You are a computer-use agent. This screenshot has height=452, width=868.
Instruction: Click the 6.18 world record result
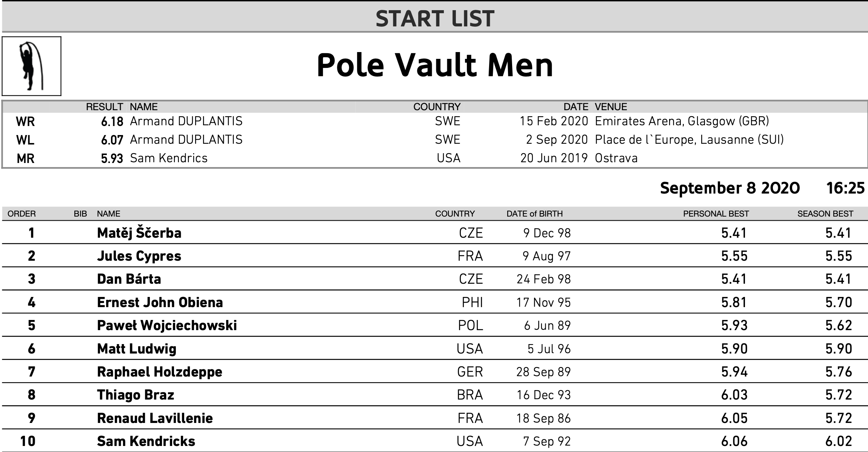coord(112,121)
